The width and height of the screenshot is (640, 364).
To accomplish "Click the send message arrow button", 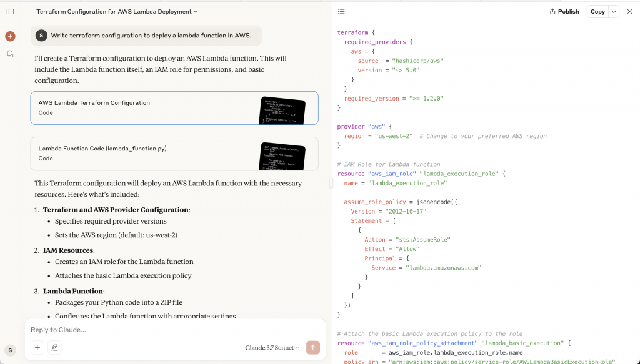I will 313,348.
